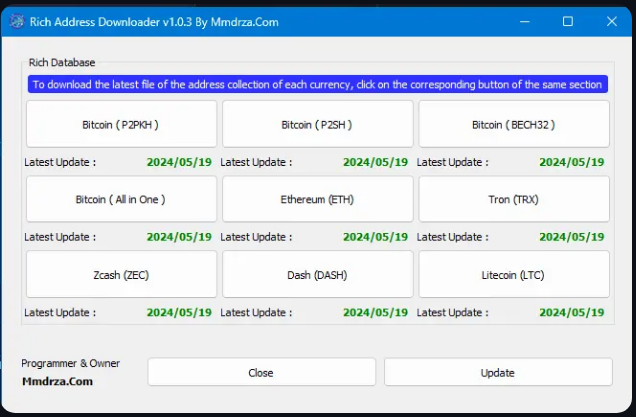
Task: Click the update date under Bitcoin (P2PKH)
Action: [179, 162]
